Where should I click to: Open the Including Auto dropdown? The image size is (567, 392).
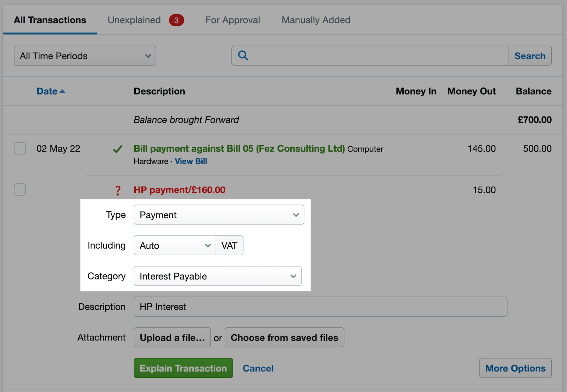click(174, 245)
